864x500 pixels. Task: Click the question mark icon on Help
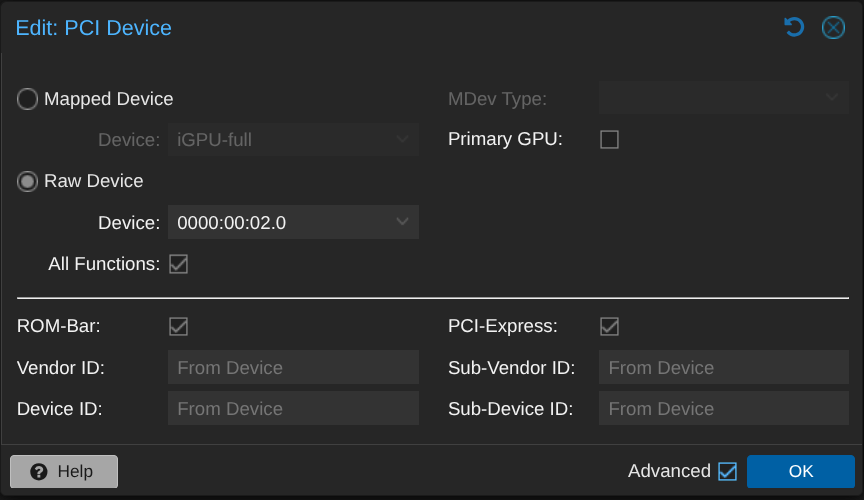tap(39, 472)
